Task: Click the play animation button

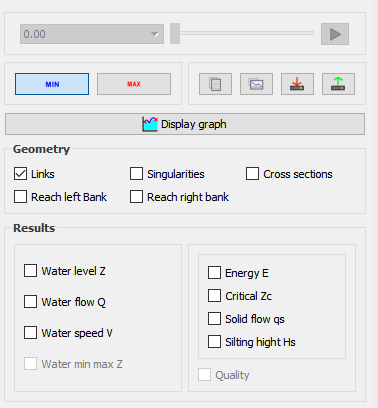Action: point(335,34)
